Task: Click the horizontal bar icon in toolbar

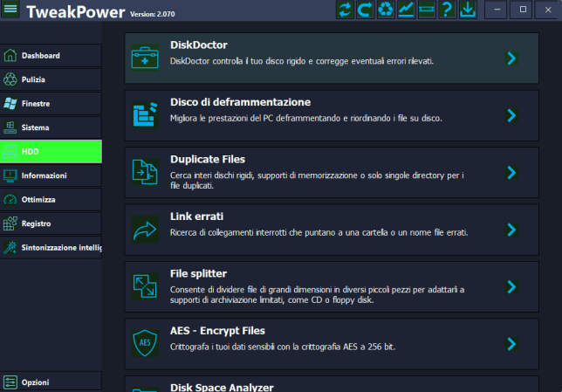Action: pos(427,10)
